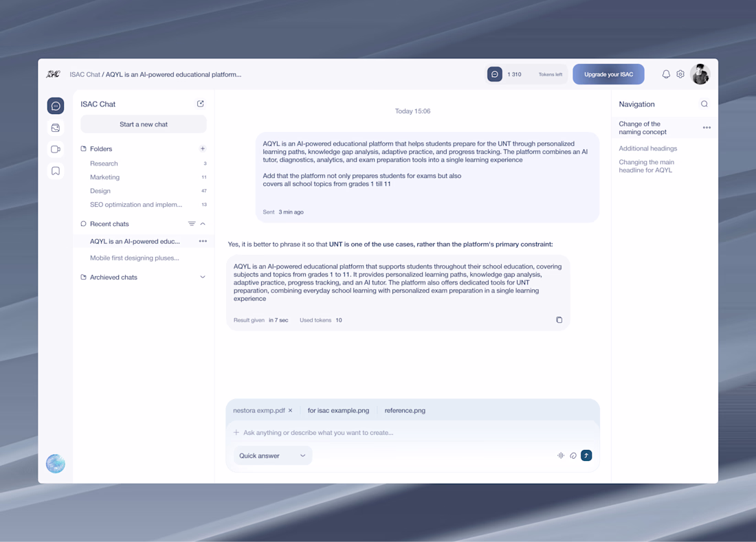This screenshot has width=756, height=542.
Task: Click the Folders section header
Action: pyautogui.click(x=101, y=149)
